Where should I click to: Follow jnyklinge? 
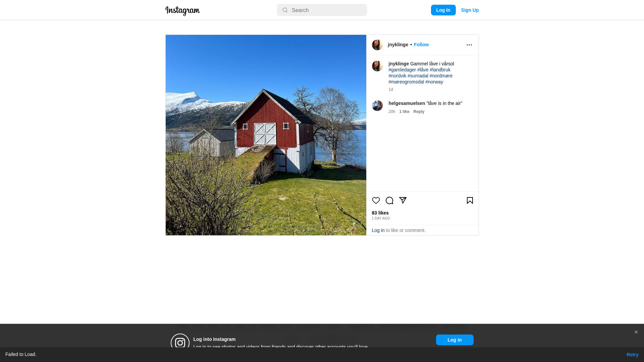421,45
